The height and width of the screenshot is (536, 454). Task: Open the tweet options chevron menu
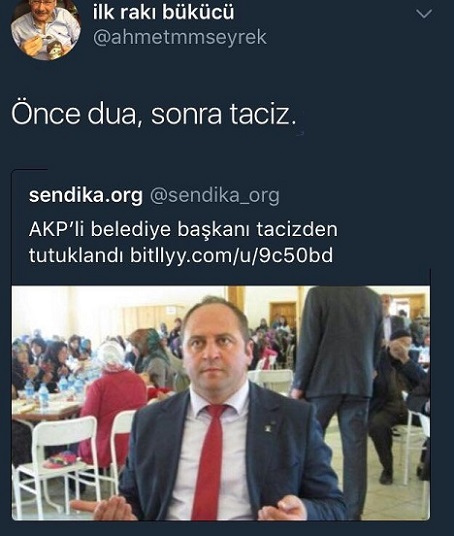424,14
